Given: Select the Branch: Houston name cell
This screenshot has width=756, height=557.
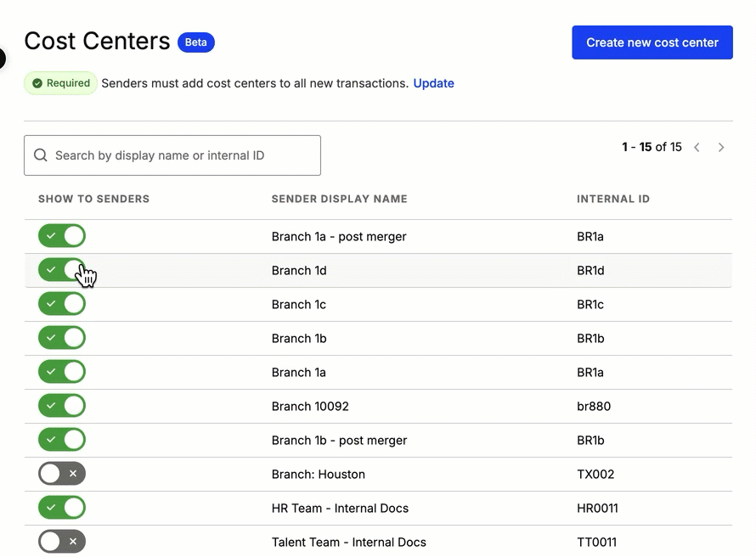Looking at the screenshot, I should (x=319, y=474).
